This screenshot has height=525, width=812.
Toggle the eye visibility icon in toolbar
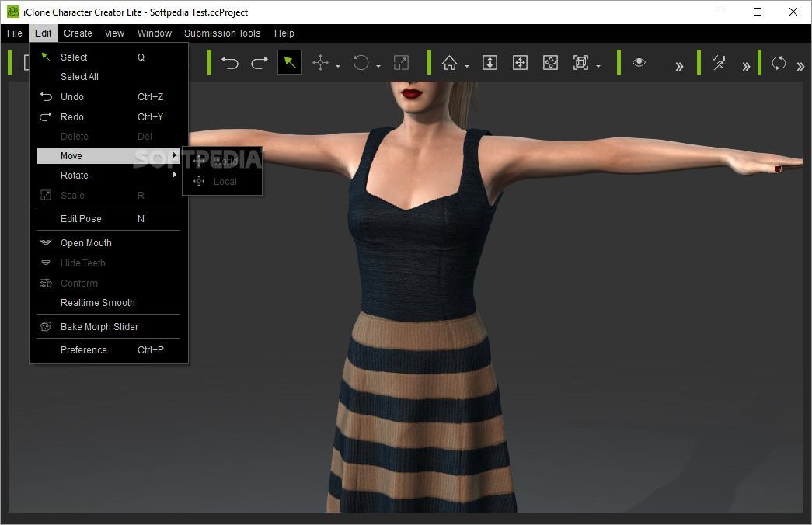639,62
